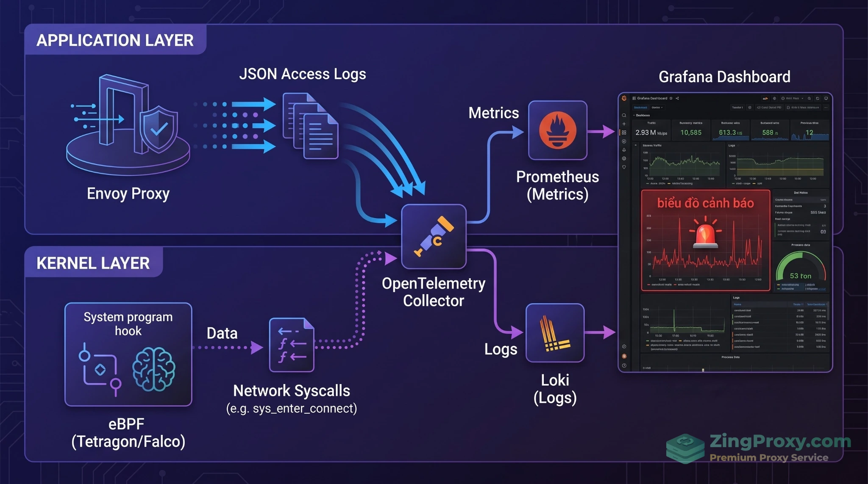This screenshot has width=868, height=484.
Task: Click the 613.3 stat panel
Action: [x=730, y=130]
